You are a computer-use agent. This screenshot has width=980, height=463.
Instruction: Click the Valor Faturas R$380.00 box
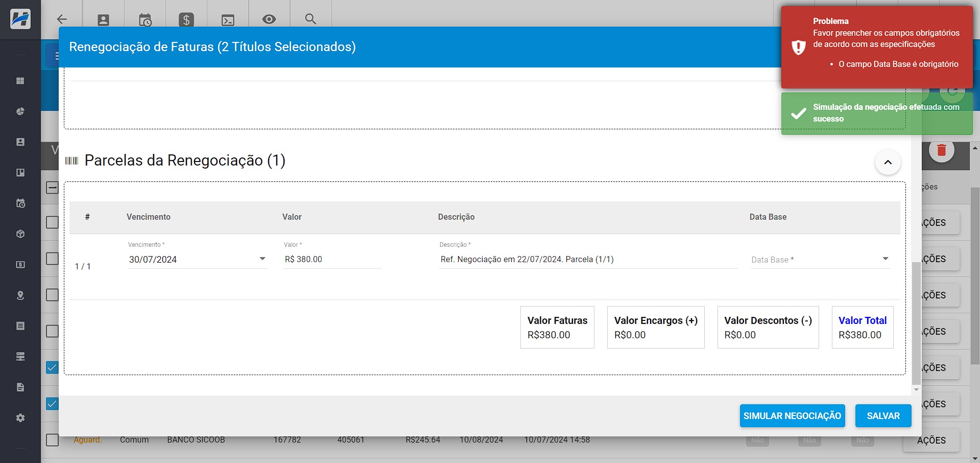[x=557, y=328]
